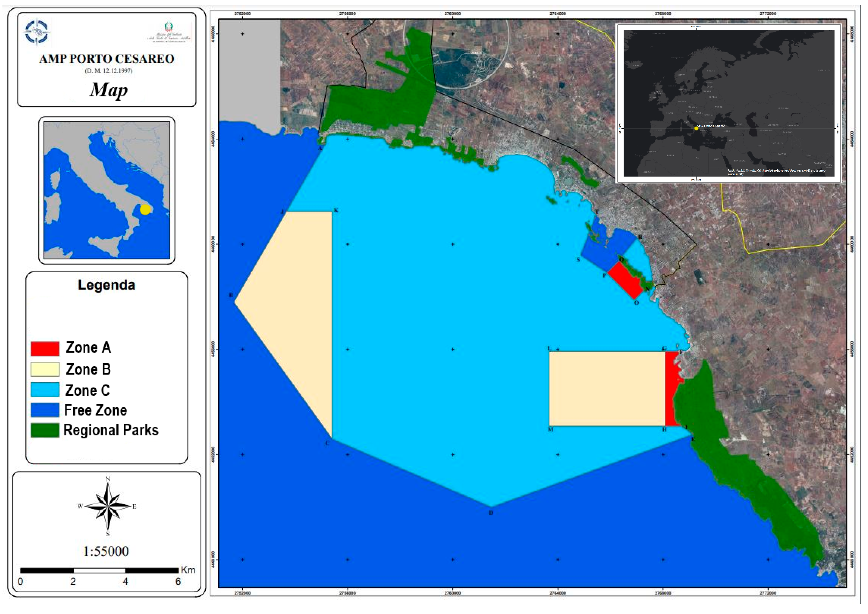Click the 1:55000 scale text
Image resolution: width=868 pixels, height=614 pixels.
click(106, 551)
